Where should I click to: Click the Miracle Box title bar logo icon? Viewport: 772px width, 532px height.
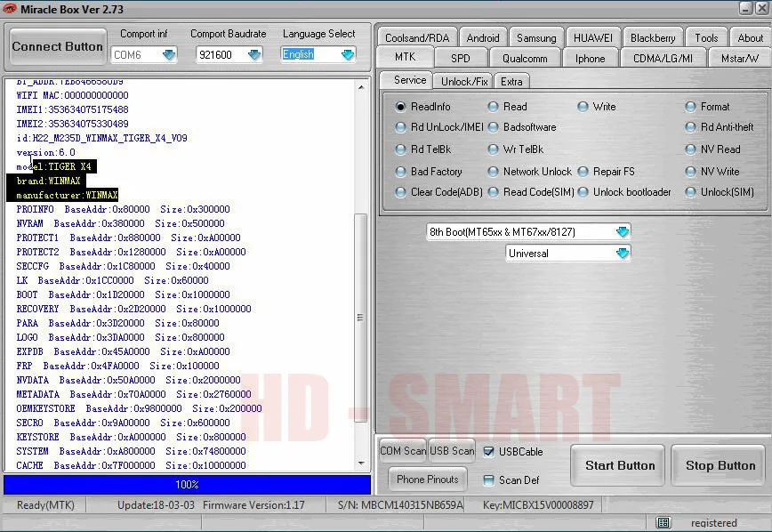coord(10,8)
